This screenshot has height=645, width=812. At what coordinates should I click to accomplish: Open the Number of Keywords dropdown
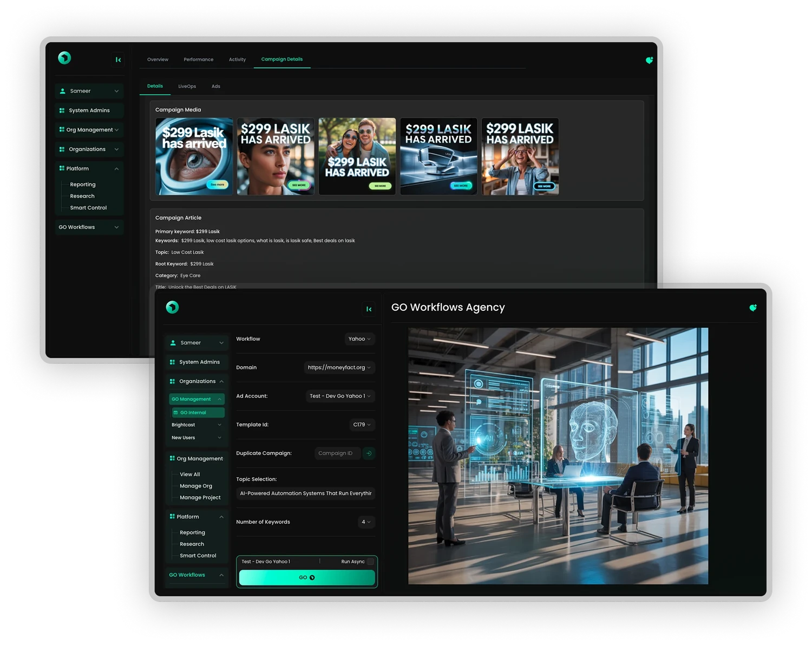366,522
